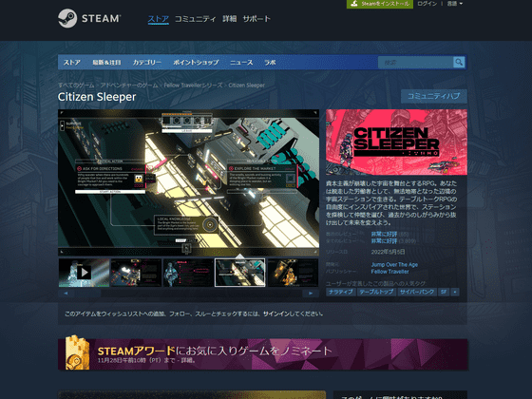Click the main game screenshot
This screenshot has width=532, height=399.
pos(188,182)
